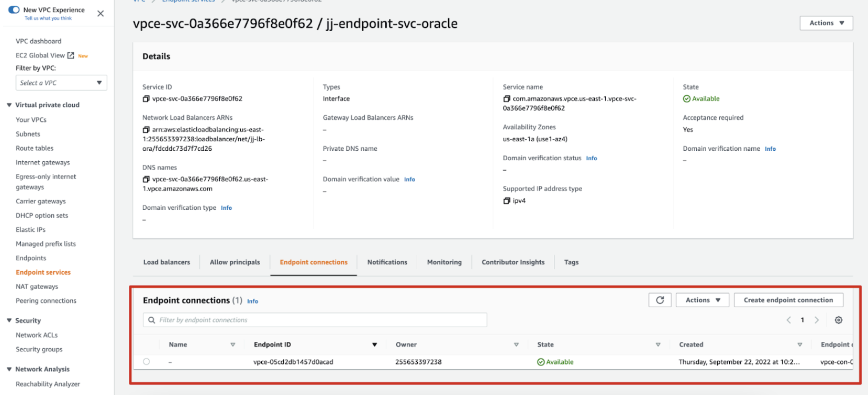Collapse the Network Analysis section
This screenshot has width=868, height=401.
(x=9, y=370)
